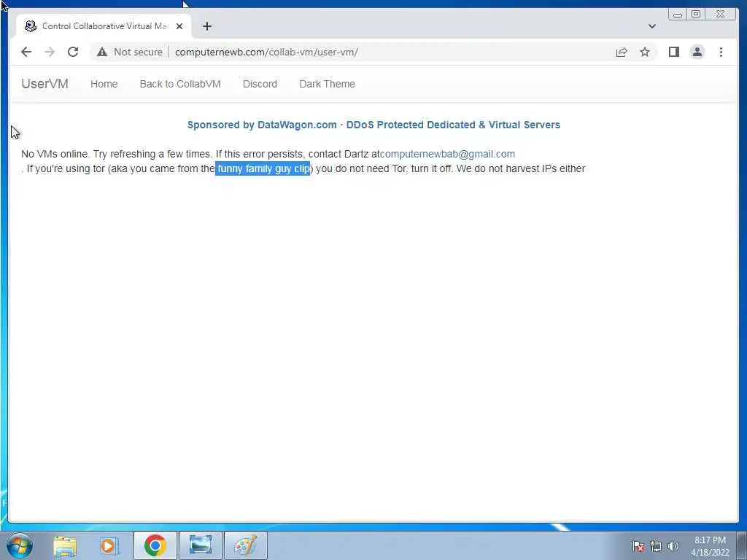Close the Control Collaborative Virtual Machine tab

click(179, 26)
